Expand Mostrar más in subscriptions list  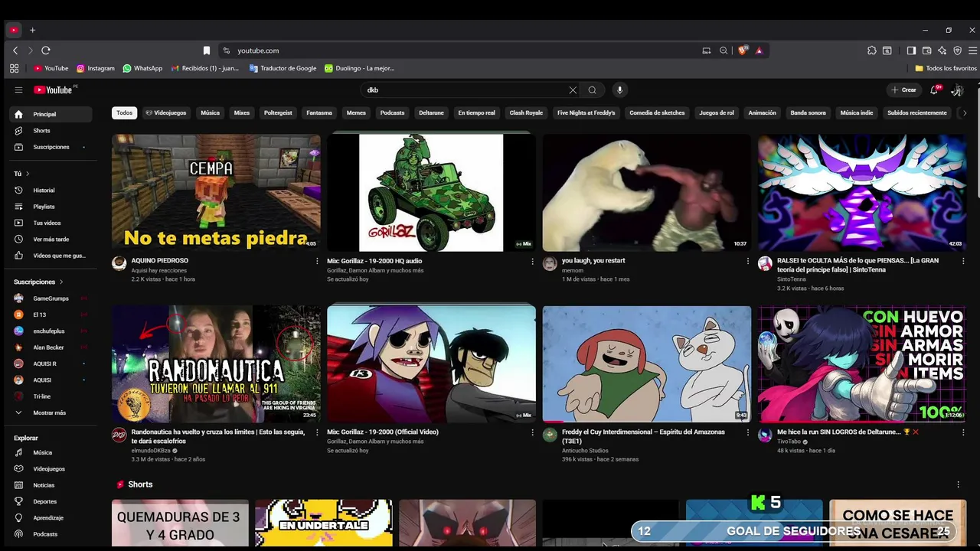51,412
